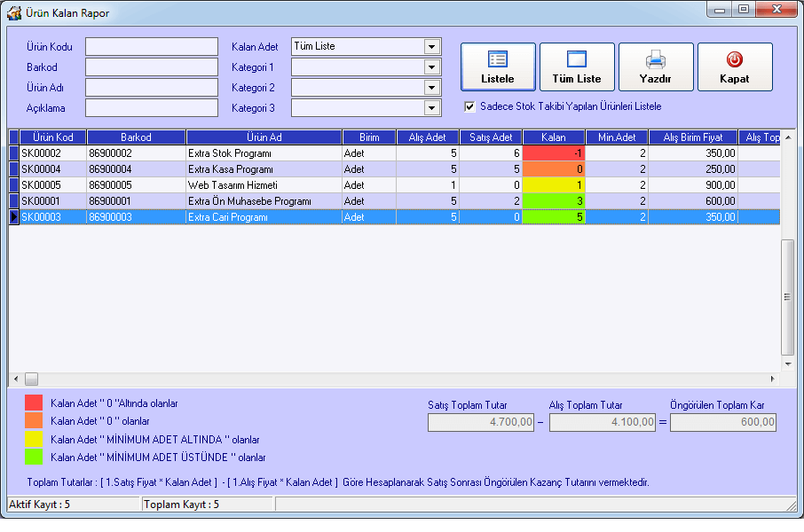Sort by the Ürün Ad column header
The width and height of the screenshot is (804, 532).
264,137
